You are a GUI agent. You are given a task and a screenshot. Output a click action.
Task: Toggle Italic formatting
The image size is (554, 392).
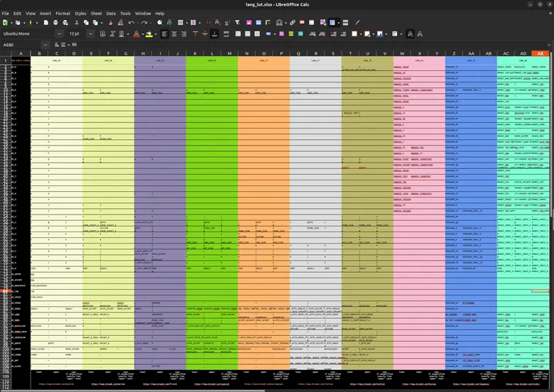[112, 34]
